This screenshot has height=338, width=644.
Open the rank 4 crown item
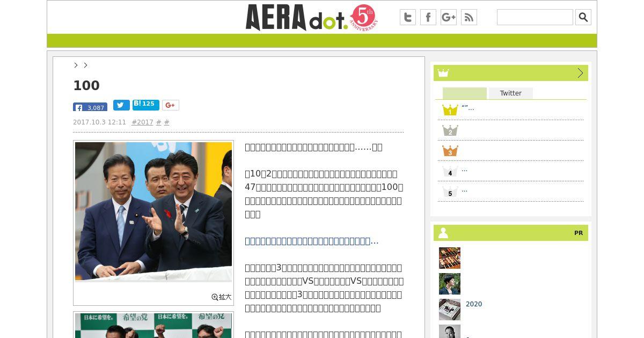(450, 171)
